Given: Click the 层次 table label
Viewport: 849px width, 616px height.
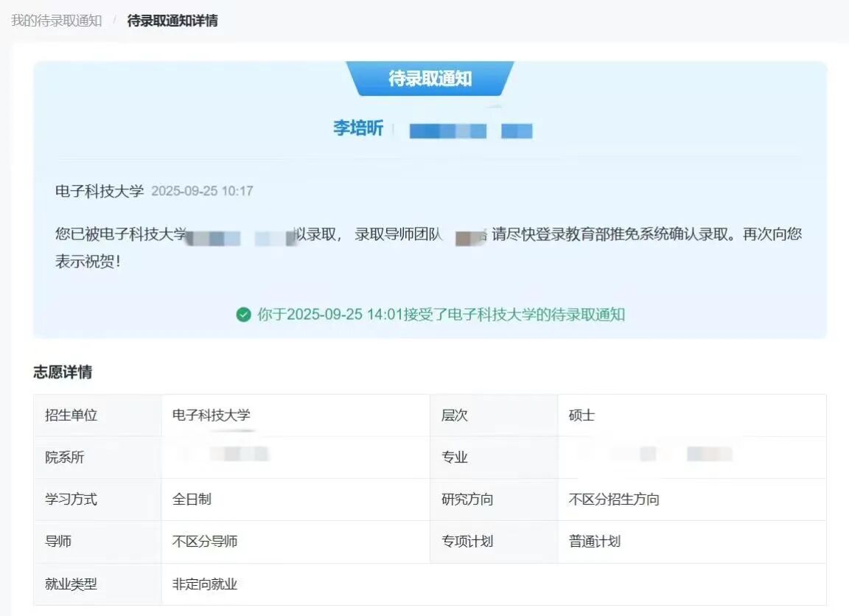Looking at the screenshot, I should point(454,415).
